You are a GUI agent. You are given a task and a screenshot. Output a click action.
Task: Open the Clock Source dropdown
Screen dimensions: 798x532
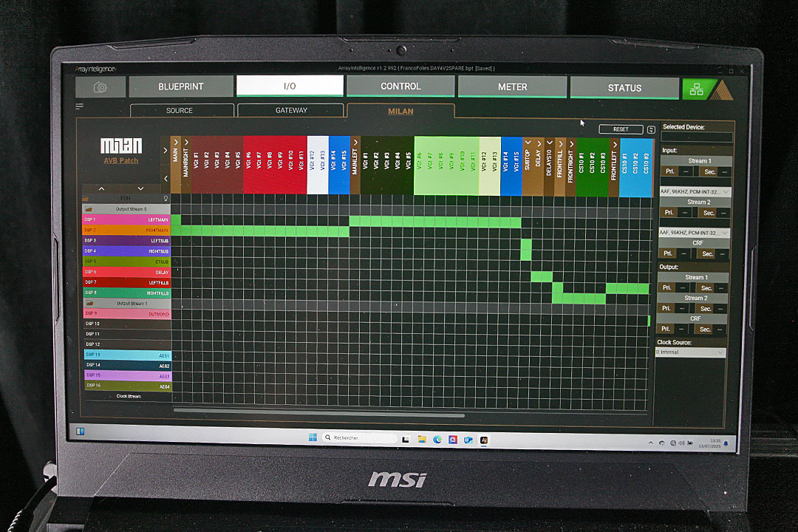(x=690, y=352)
